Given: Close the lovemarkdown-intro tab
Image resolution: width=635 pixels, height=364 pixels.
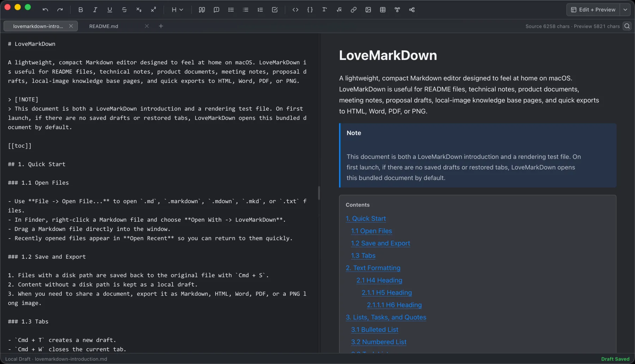Looking at the screenshot, I should (71, 26).
